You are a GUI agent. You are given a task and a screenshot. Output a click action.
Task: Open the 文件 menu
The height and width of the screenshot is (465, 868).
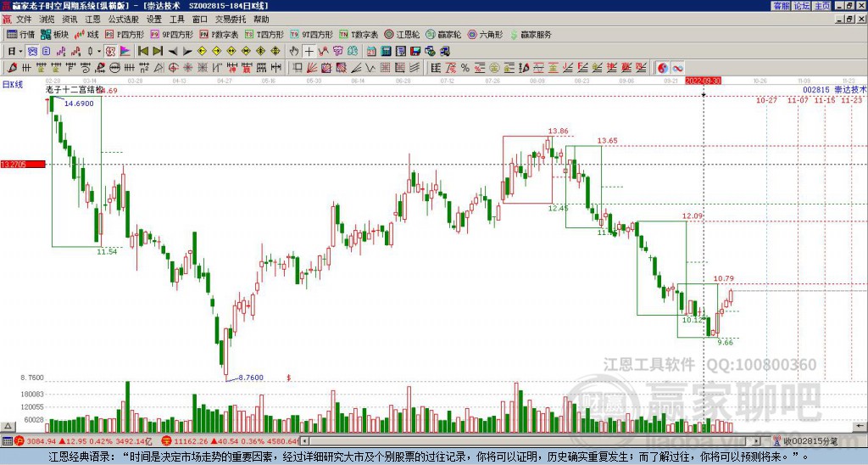point(24,20)
